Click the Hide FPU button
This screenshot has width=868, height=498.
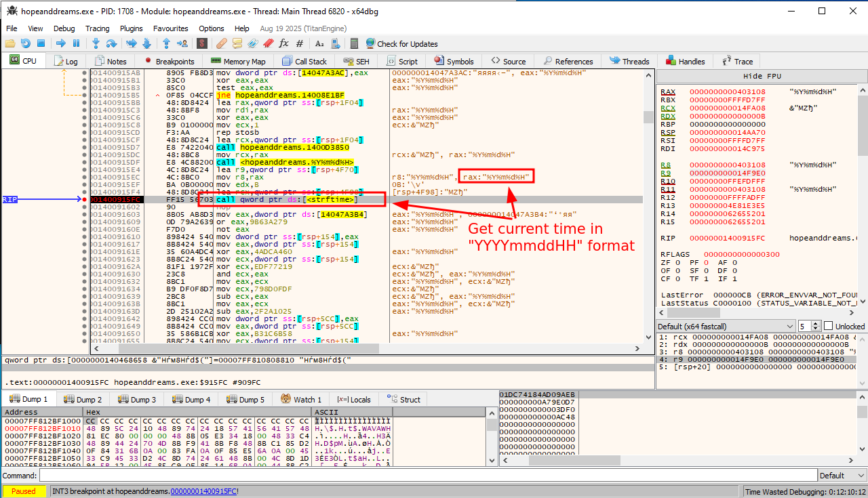(x=762, y=76)
